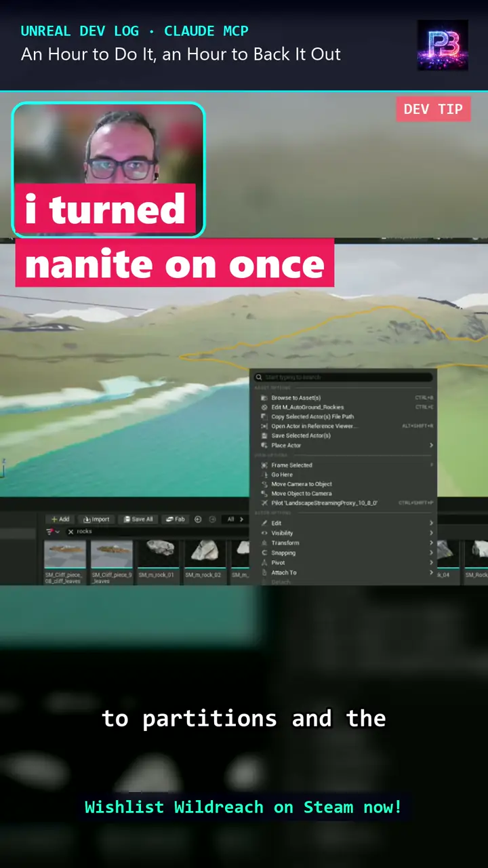Click the Import button
The image size is (488, 868).
[x=97, y=519]
